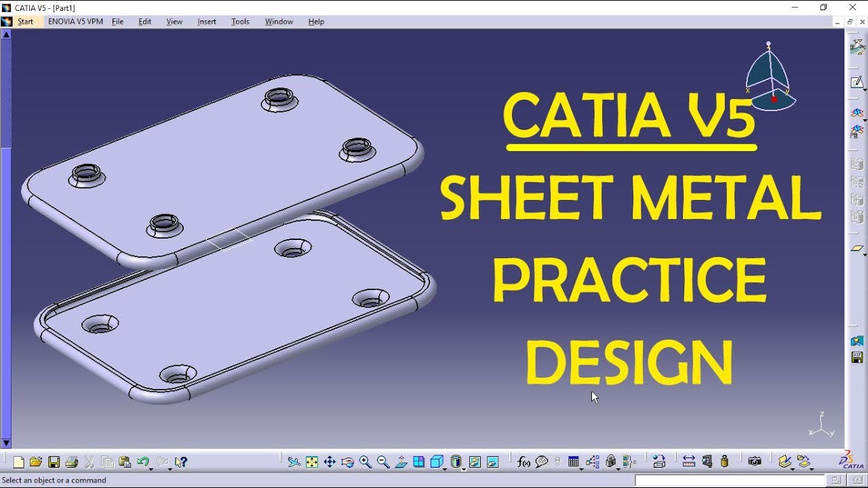Undo the last action with the green arrow

click(142, 462)
